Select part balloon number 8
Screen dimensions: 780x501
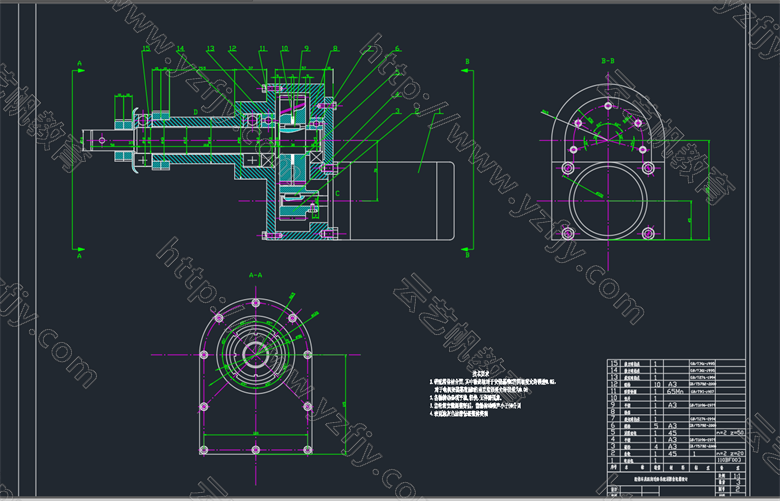coord(335,49)
